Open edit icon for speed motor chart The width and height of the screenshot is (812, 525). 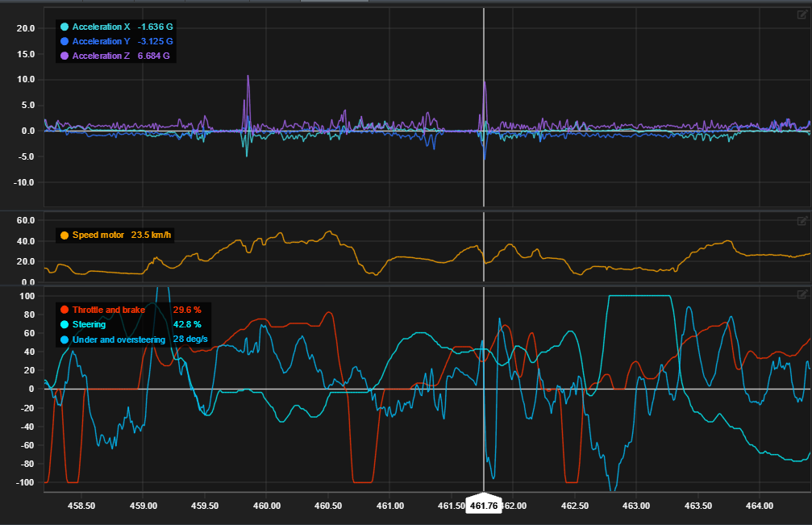(802, 220)
